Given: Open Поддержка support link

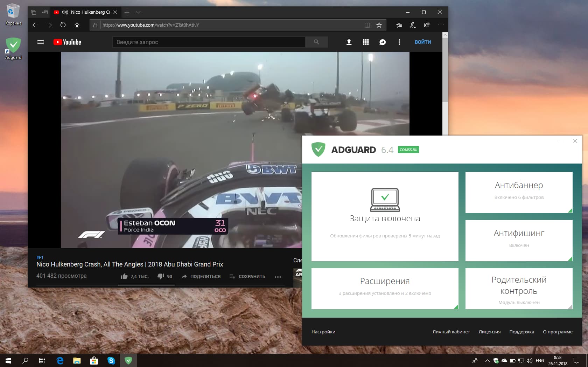Looking at the screenshot, I should point(521,332).
